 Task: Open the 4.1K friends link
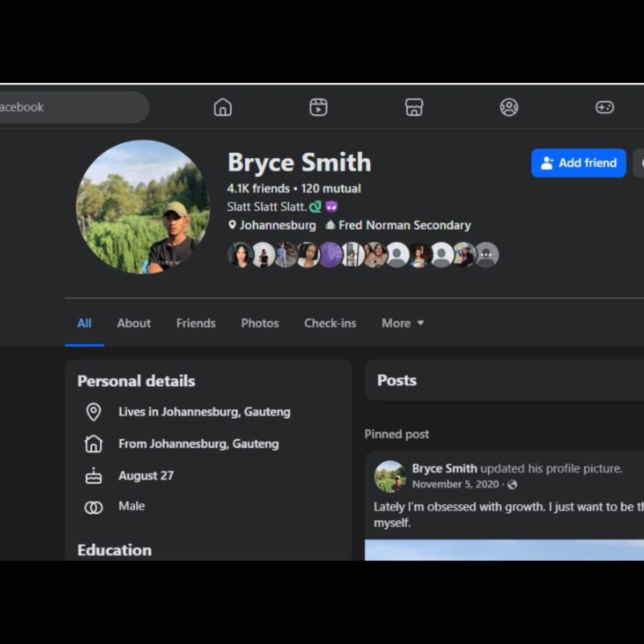click(258, 188)
